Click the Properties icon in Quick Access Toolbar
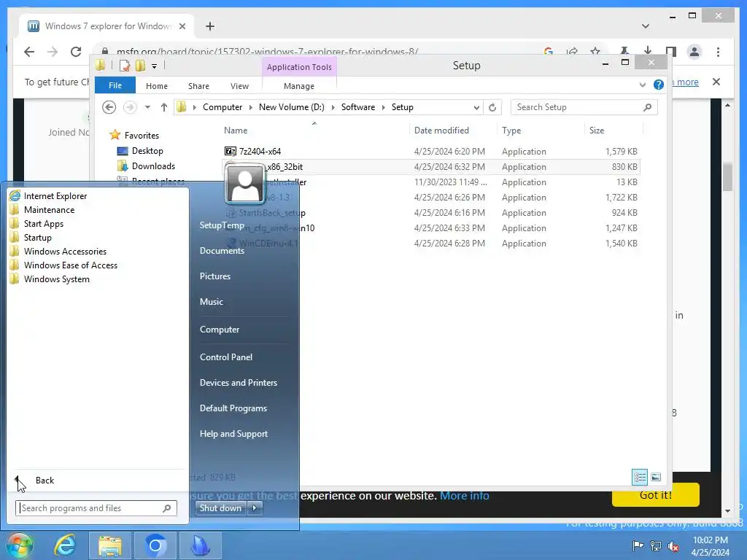 124,65
